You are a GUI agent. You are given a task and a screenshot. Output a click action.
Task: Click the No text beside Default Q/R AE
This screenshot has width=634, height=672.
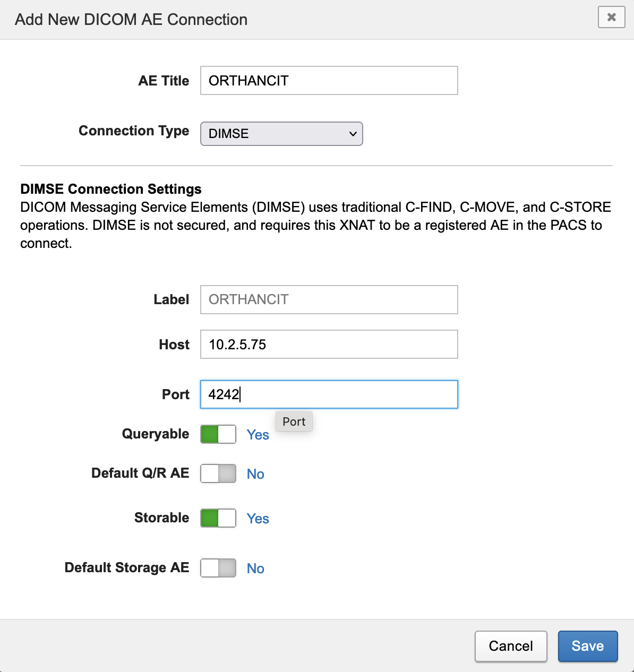[255, 474]
